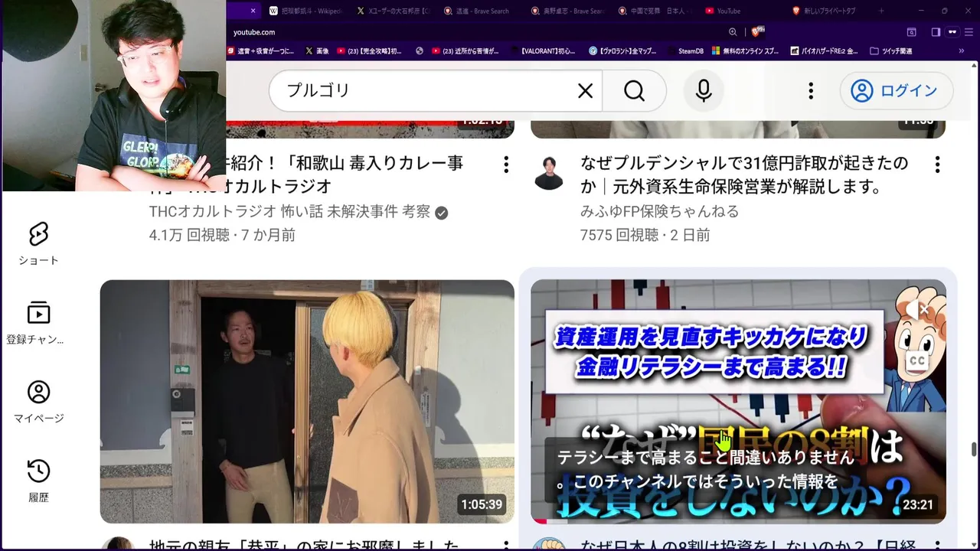Image resolution: width=980 pixels, height=551 pixels.
Task: Open ツイッチ関連 bookmark folder
Action: pyautogui.click(x=891, y=51)
